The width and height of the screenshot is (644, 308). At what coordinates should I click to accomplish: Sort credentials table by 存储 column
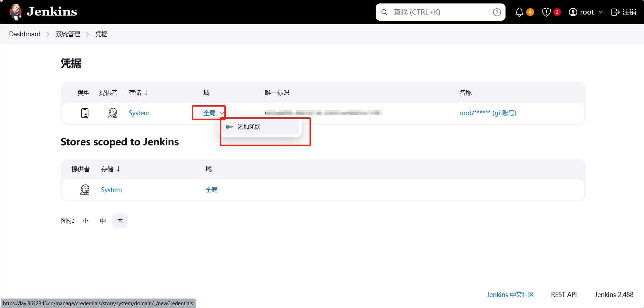click(x=138, y=92)
